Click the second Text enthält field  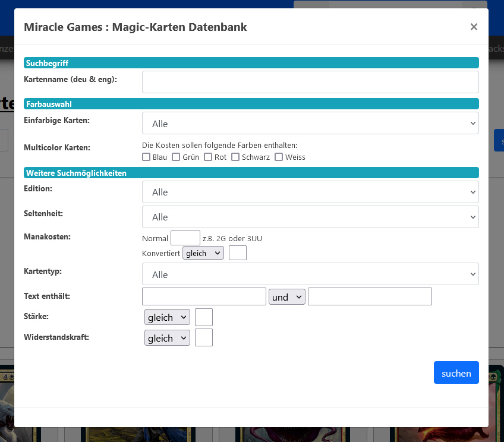click(370, 296)
